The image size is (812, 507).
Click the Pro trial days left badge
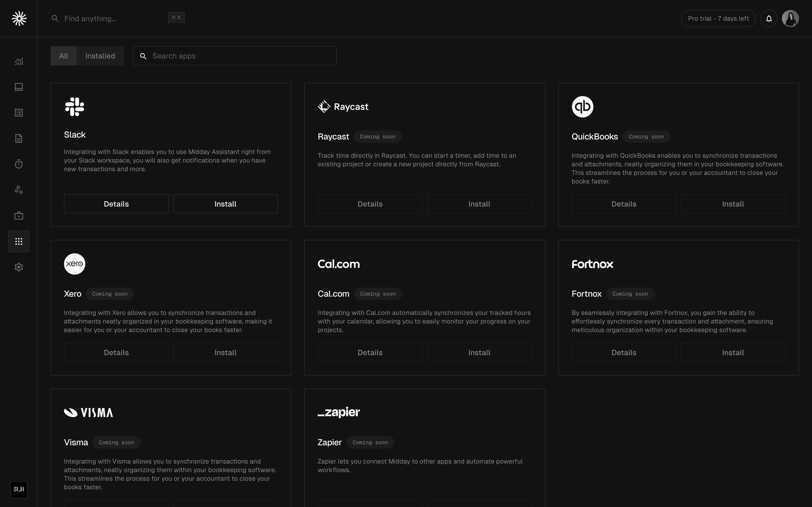(718, 19)
